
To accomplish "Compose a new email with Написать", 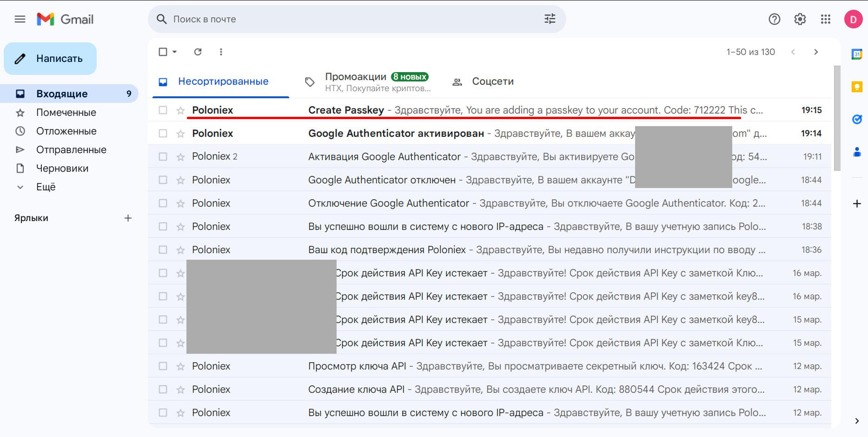I will pos(50,59).
